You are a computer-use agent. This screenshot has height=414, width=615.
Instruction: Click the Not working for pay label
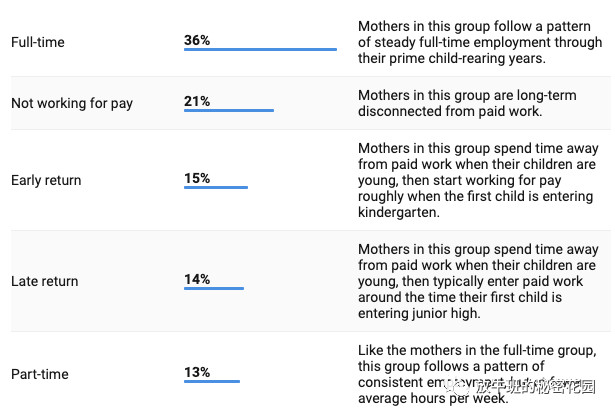(72, 104)
